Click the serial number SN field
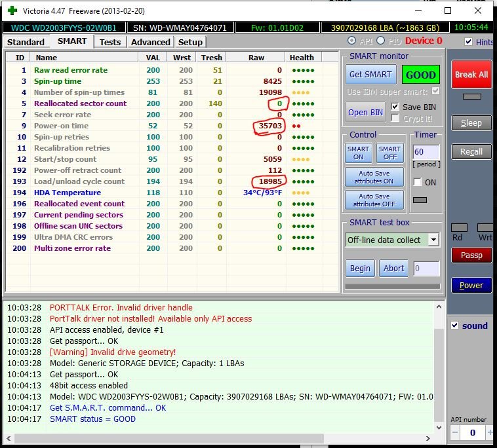497x448 pixels. 180,28
